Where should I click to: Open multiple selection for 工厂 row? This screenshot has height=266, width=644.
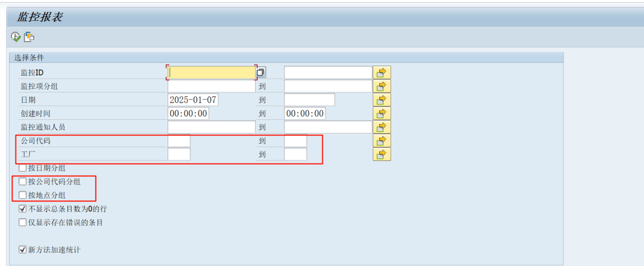382,154
